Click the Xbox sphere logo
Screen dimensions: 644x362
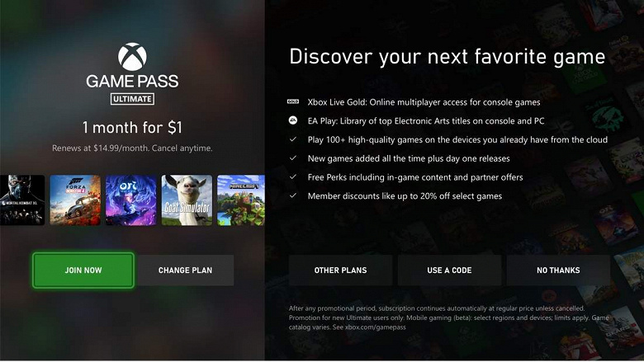(132, 57)
